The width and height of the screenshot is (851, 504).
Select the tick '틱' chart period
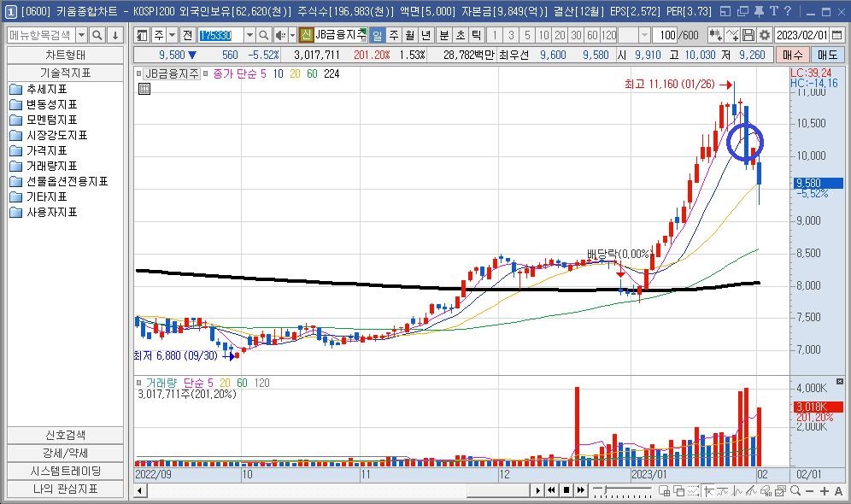(x=477, y=35)
